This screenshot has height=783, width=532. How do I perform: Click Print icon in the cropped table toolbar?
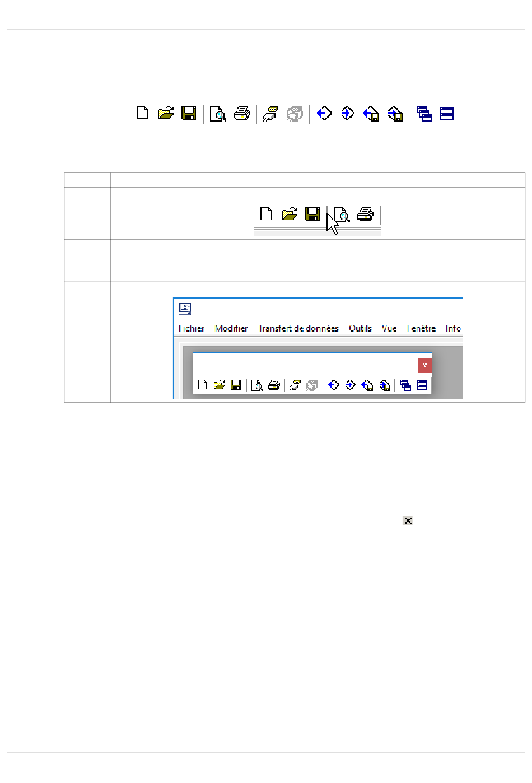[365, 213]
